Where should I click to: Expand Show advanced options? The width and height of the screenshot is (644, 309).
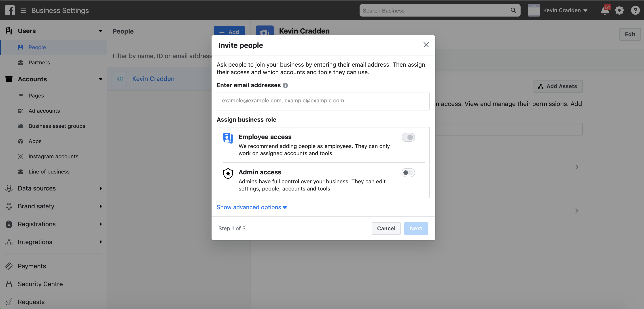(252, 207)
